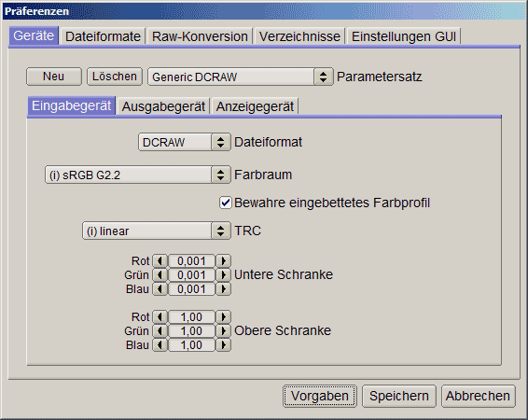Viewport: 528px width, 420px height.
Task: Open the Dateiformat DCRAW dropdown
Action: [x=185, y=142]
